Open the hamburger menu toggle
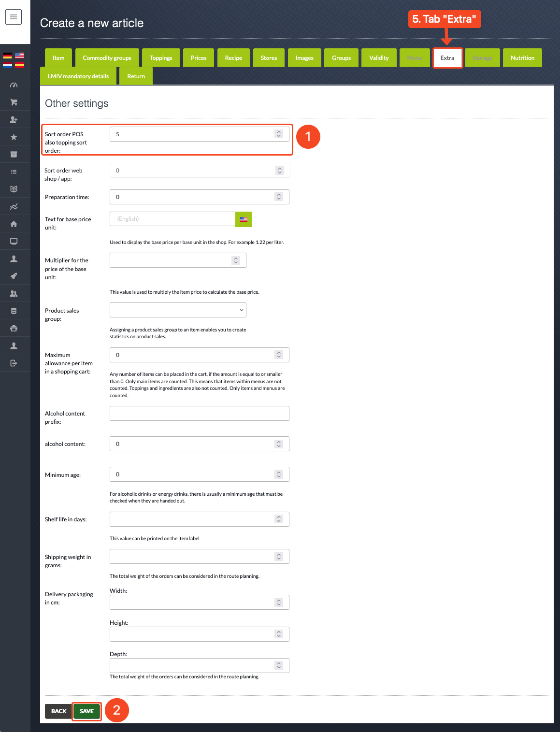The height and width of the screenshot is (732, 560). (x=14, y=17)
